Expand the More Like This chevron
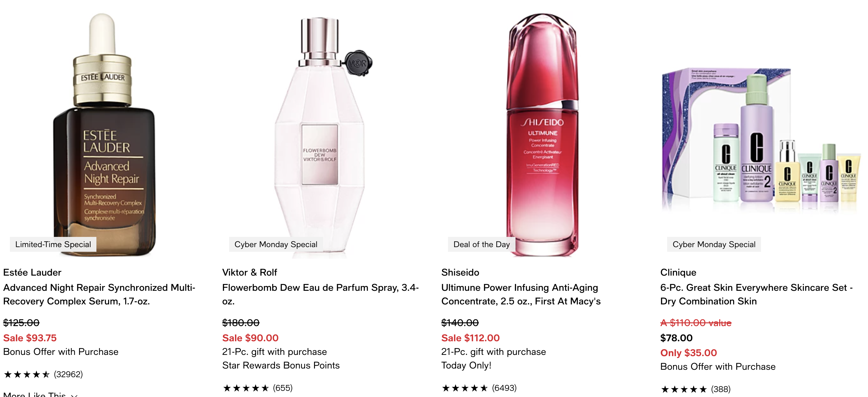 74,395
